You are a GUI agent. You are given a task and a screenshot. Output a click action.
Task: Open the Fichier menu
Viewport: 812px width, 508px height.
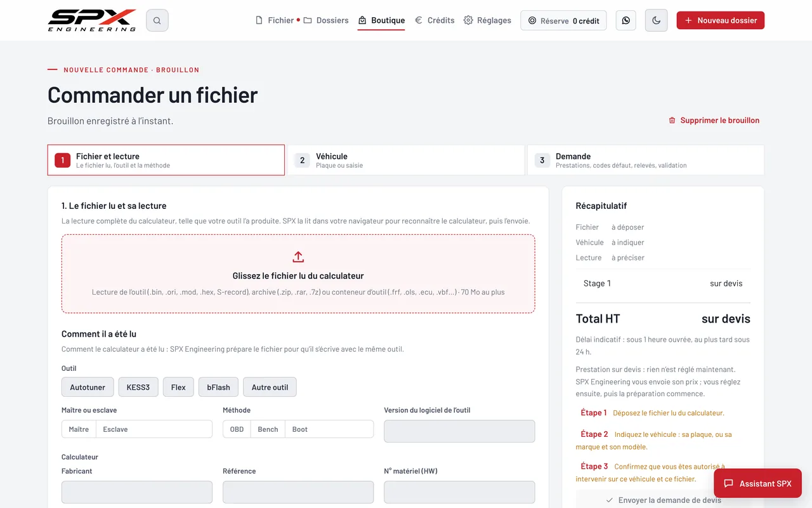(275, 20)
